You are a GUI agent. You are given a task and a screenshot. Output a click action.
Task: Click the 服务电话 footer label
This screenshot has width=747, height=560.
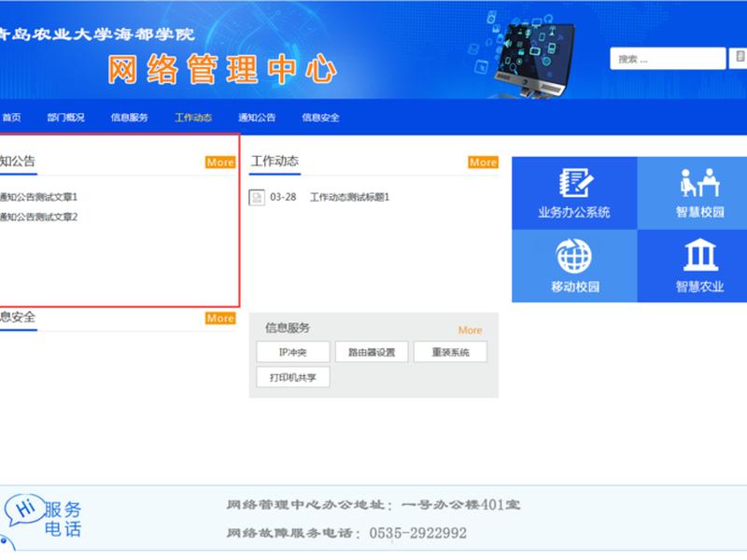63,519
